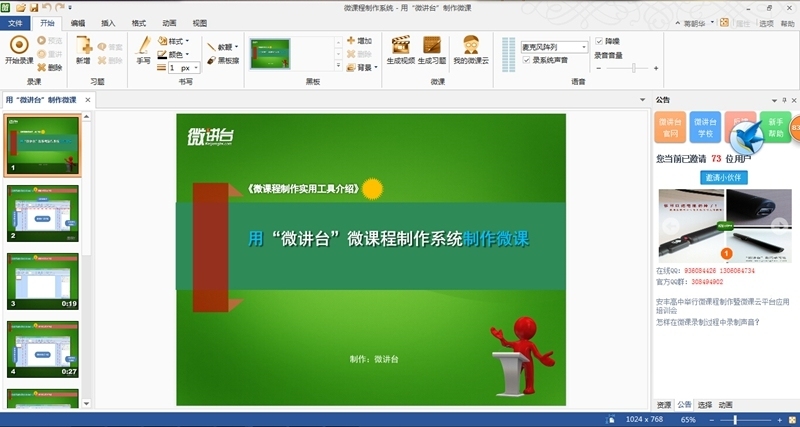
Task: Toggle the 降噪 noise reduction checkbox
Action: (599, 41)
